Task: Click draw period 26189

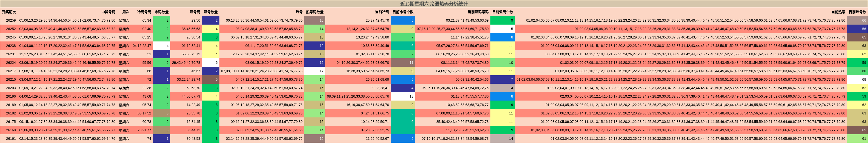Action: point(11,105)
